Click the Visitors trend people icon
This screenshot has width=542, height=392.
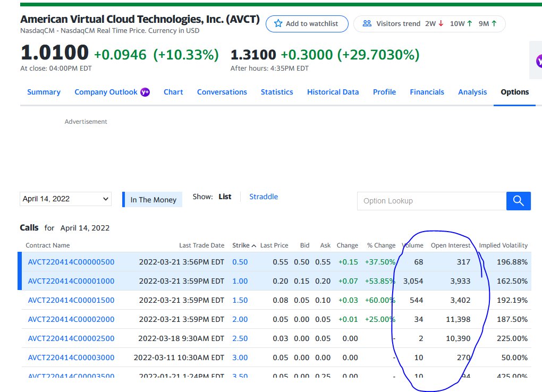(x=367, y=23)
